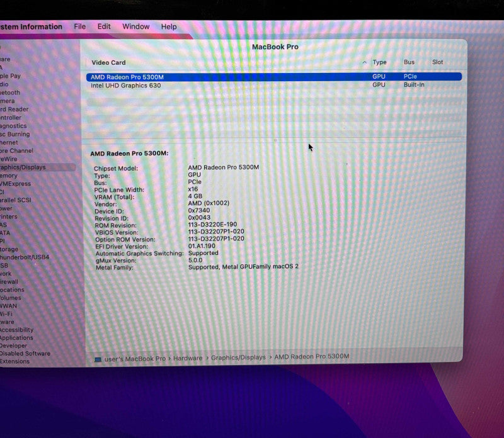Click the Metal Family value text
Viewport: 504px width, 438px height.
pyautogui.click(x=243, y=267)
